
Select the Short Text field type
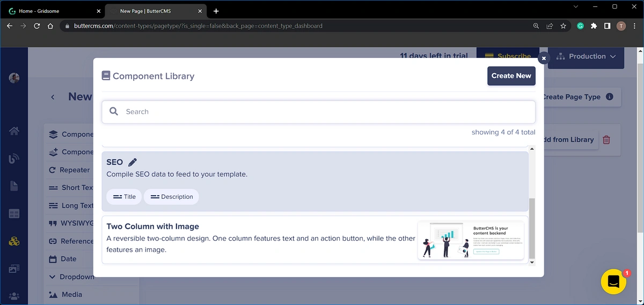[x=71, y=188]
